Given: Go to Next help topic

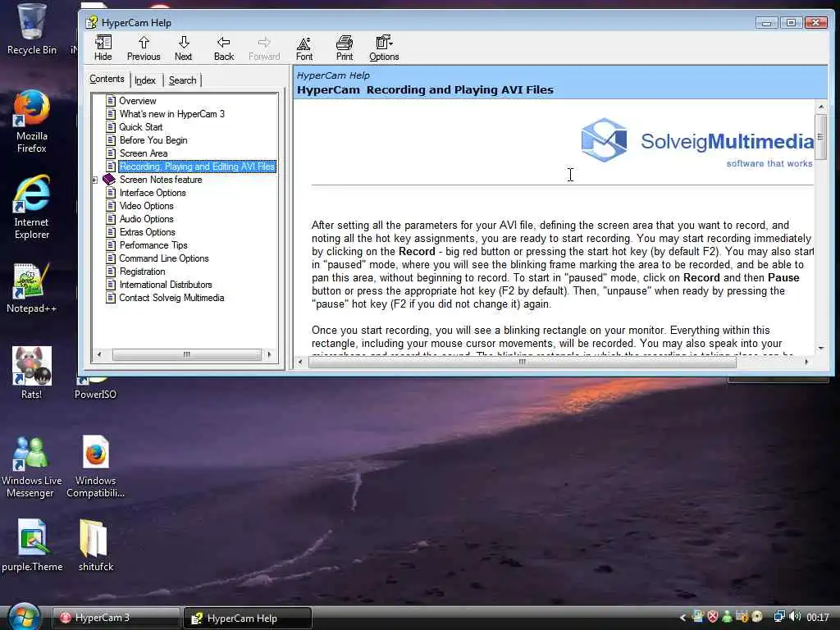Looking at the screenshot, I should click(183, 48).
